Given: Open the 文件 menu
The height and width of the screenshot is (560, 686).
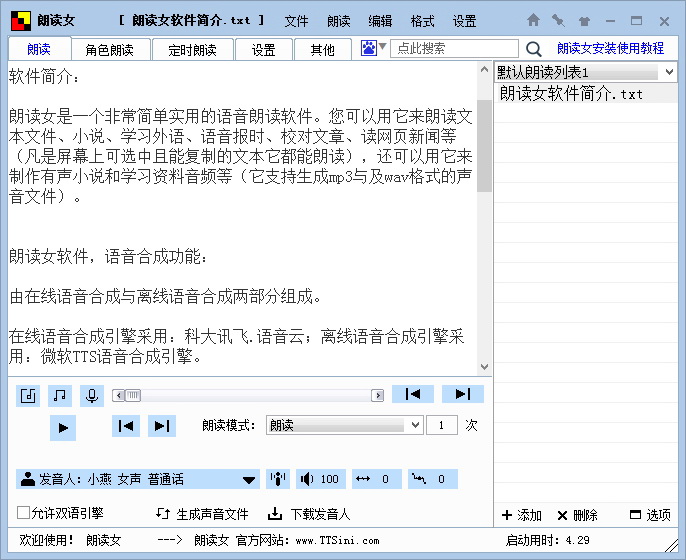Looking at the screenshot, I should pos(296,21).
